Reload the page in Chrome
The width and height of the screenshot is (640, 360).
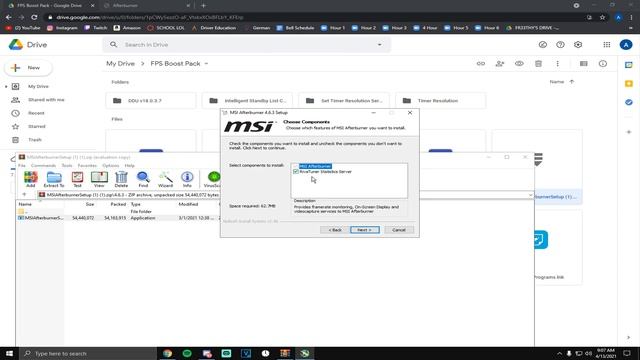point(34,17)
